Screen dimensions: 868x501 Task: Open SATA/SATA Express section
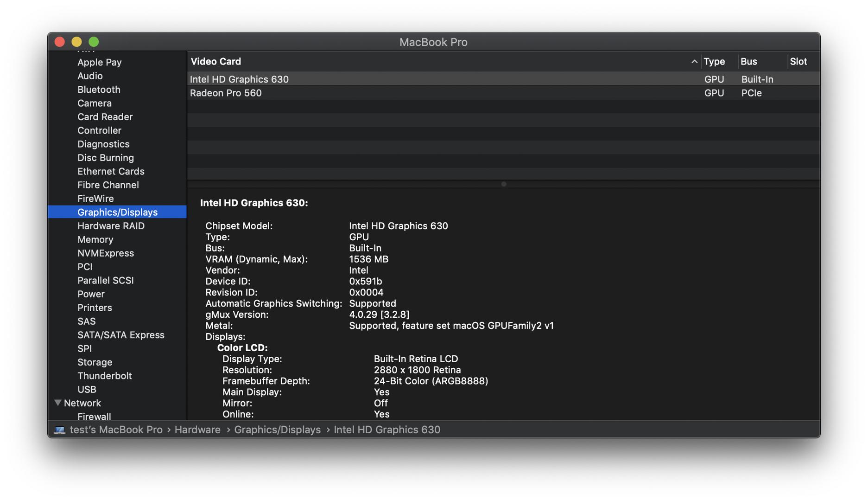click(121, 335)
